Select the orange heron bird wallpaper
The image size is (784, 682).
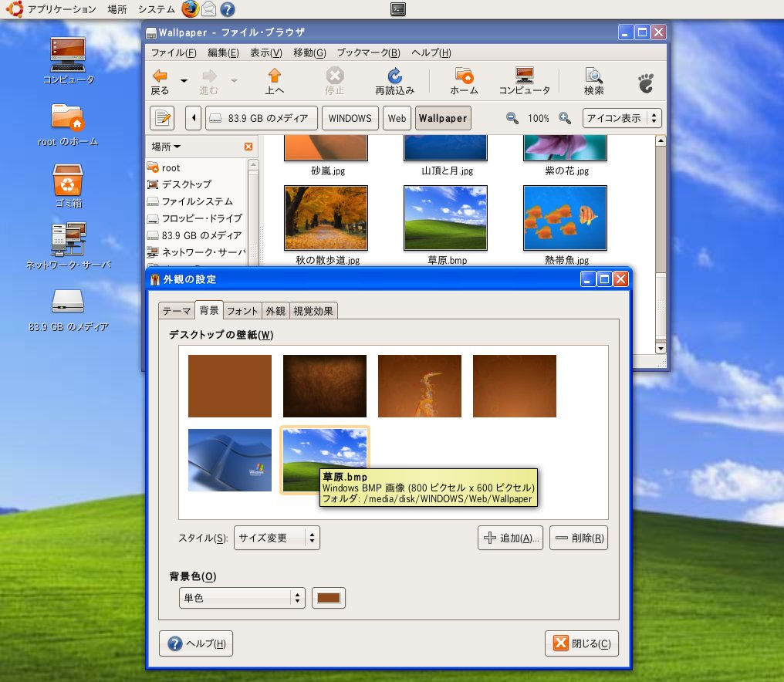(420, 386)
